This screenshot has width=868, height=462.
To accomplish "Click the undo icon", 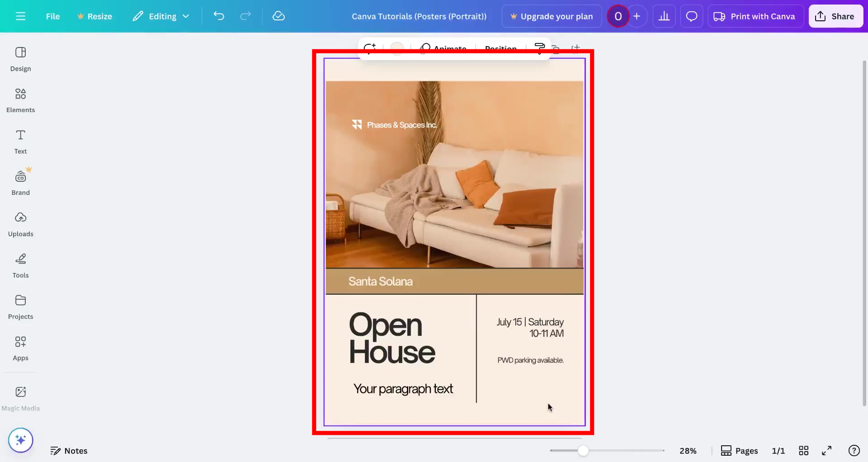I will pyautogui.click(x=219, y=16).
